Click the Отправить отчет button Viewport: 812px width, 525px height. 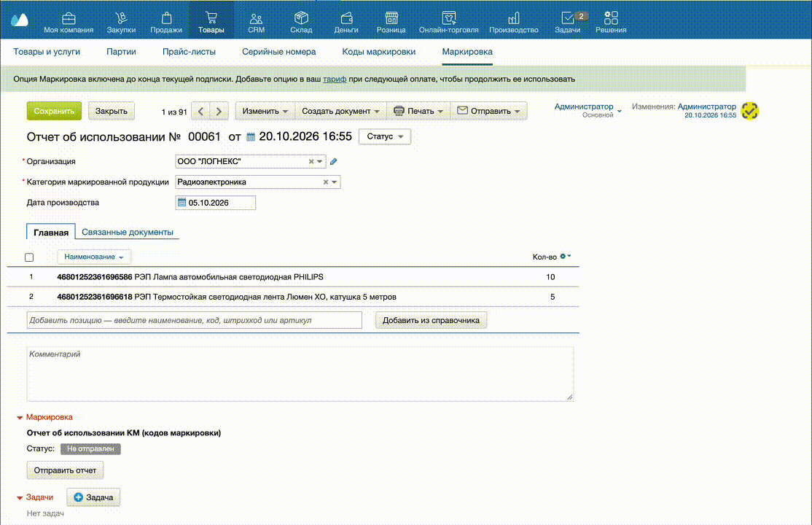66,470
